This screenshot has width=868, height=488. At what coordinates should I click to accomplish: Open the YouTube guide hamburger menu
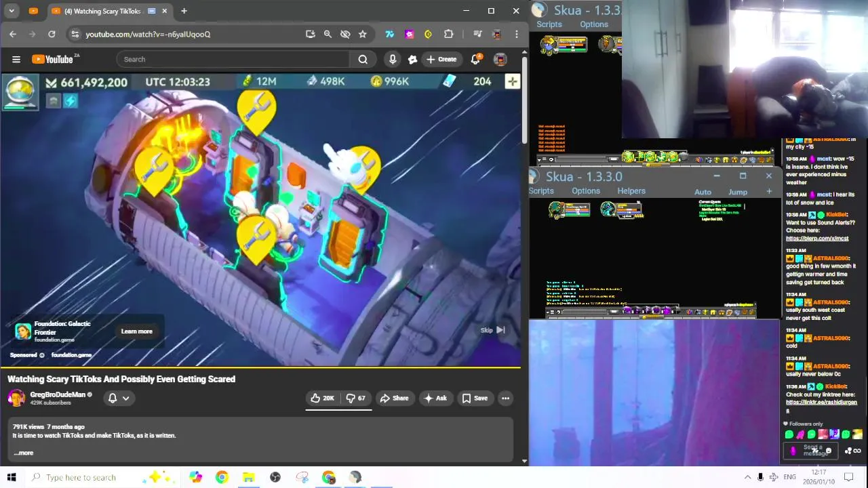(x=16, y=59)
